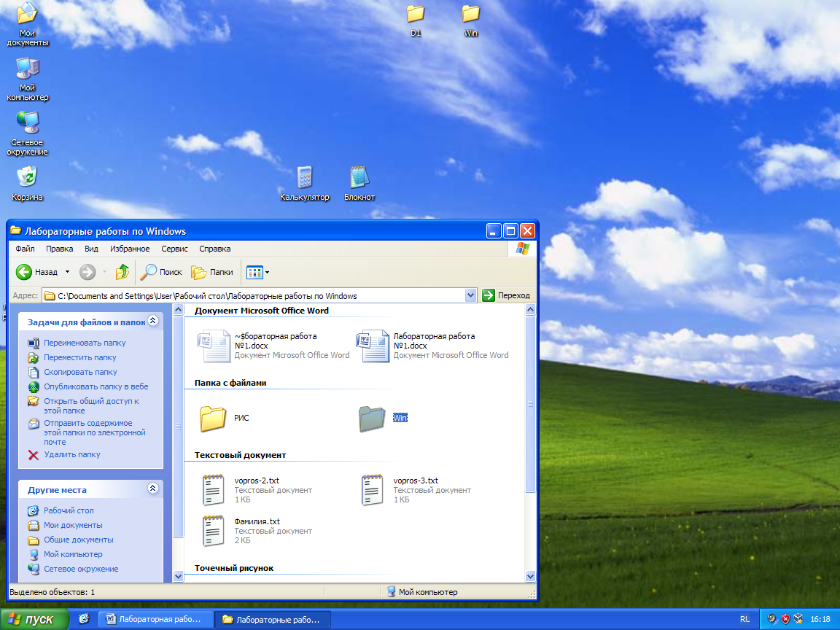Viewport: 840px width, 630px height.
Task: Select Фамилия.txt file
Action: point(257,530)
